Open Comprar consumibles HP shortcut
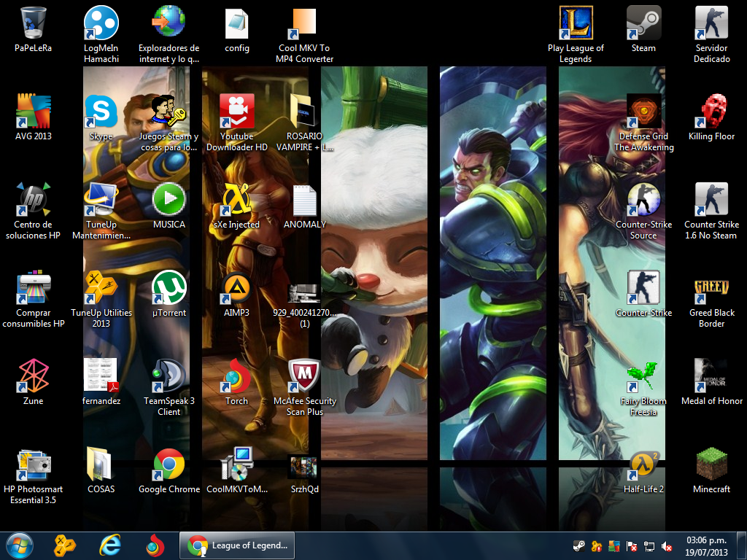747x560 pixels. 33,287
